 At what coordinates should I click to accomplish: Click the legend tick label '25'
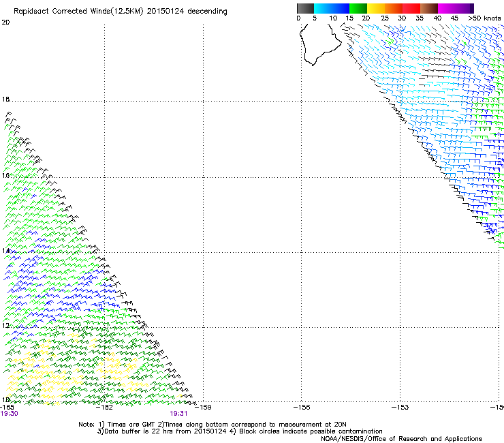point(385,18)
